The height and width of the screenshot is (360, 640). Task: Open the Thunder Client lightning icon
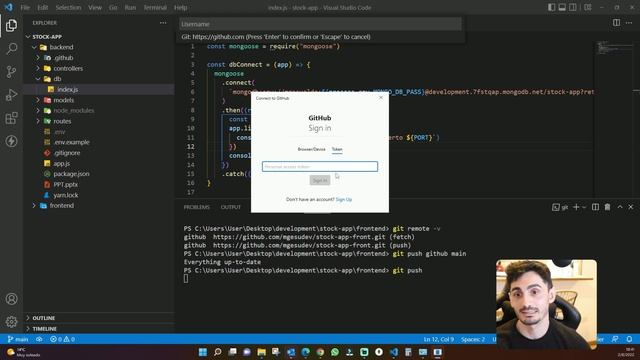(11, 141)
